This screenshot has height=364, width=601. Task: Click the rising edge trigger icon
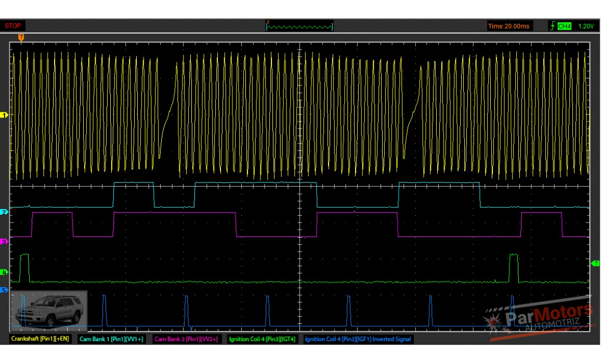(552, 26)
